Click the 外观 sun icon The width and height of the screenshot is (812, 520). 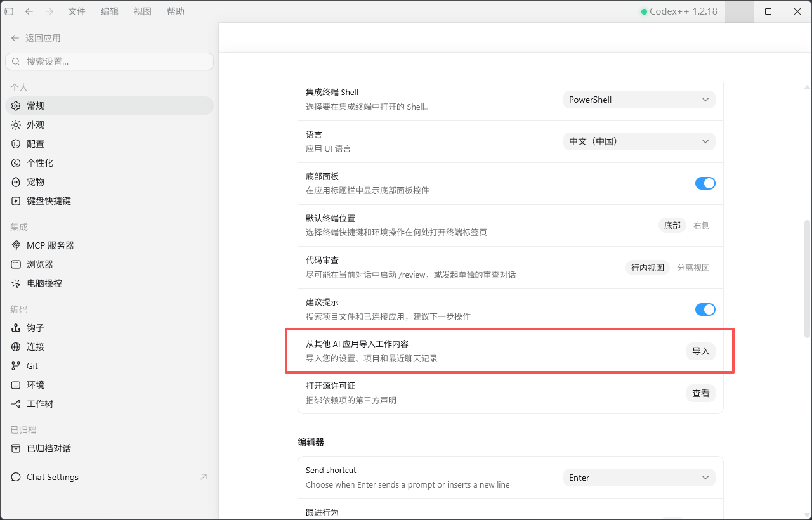tap(16, 125)
